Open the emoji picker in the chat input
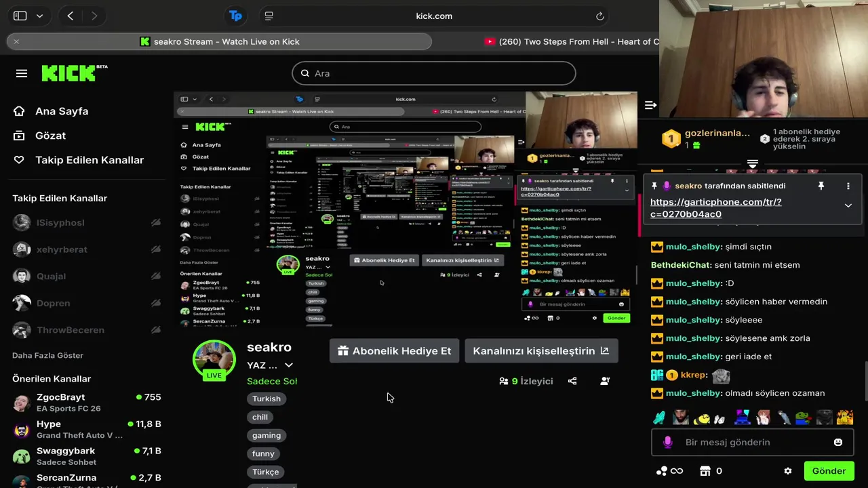The image size is (868, 488). (x=838, y=442)
